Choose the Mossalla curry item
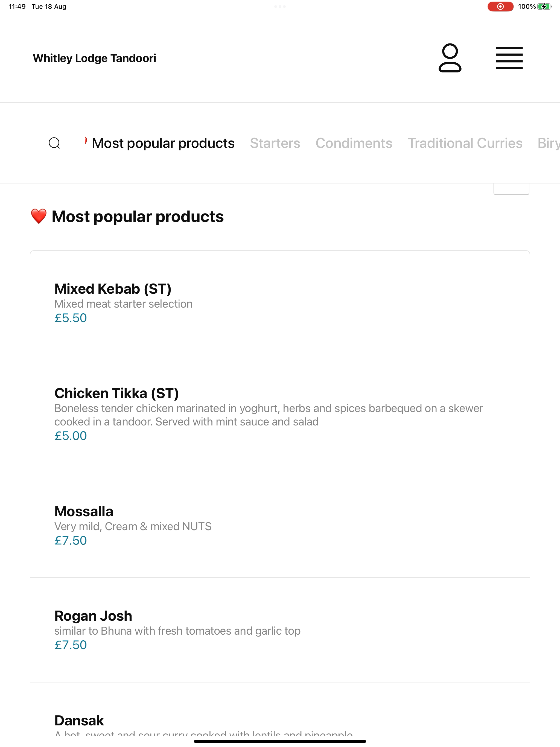Screen dimensions: 560x747 point(280,526)
